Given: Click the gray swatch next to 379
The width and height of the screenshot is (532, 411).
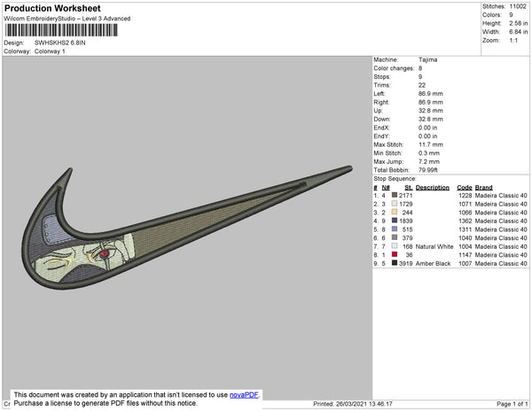Looking at the screenshot, I should 395,237.
